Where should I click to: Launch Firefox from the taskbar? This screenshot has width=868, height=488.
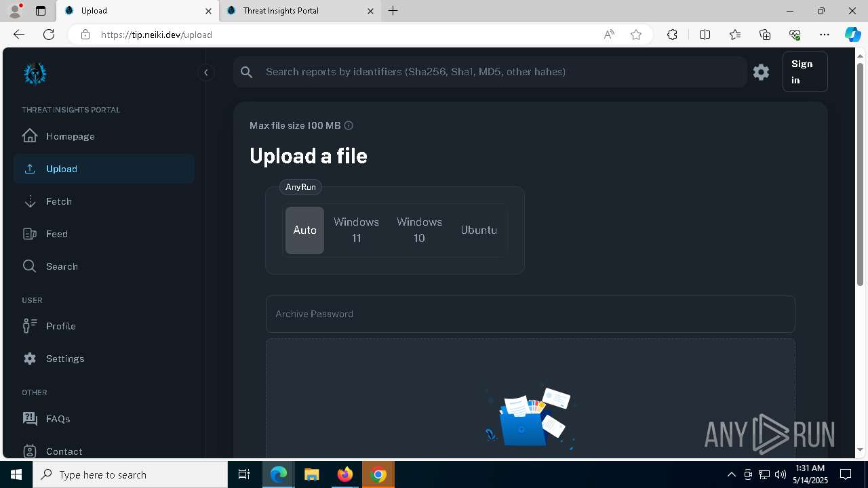(x=345, y=474)
